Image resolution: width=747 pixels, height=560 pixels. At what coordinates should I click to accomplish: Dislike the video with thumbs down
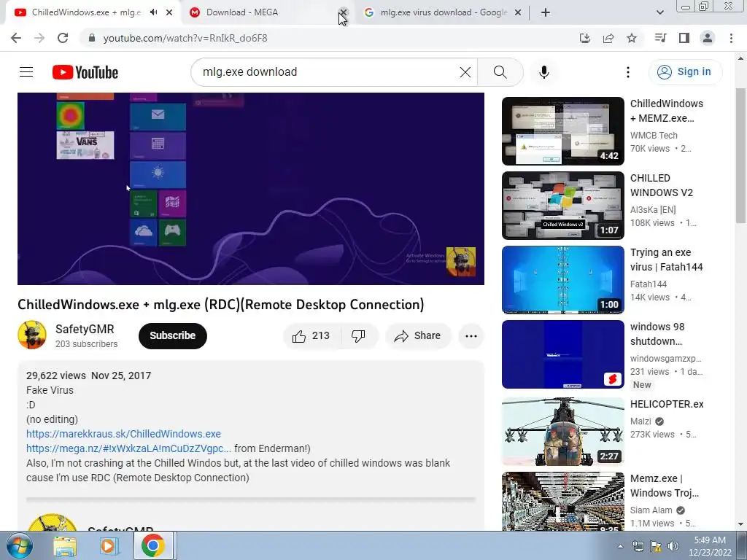[x=359, y=336]
